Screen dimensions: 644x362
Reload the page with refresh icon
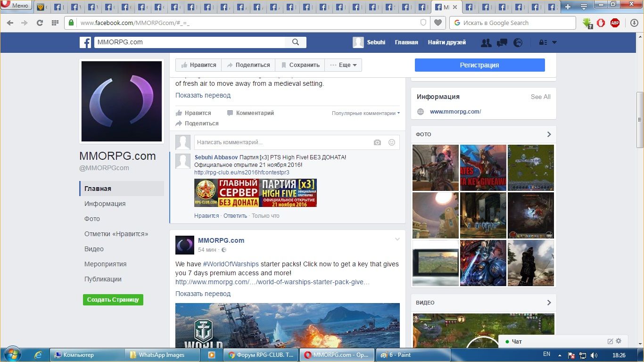click(x=40, y=23)
